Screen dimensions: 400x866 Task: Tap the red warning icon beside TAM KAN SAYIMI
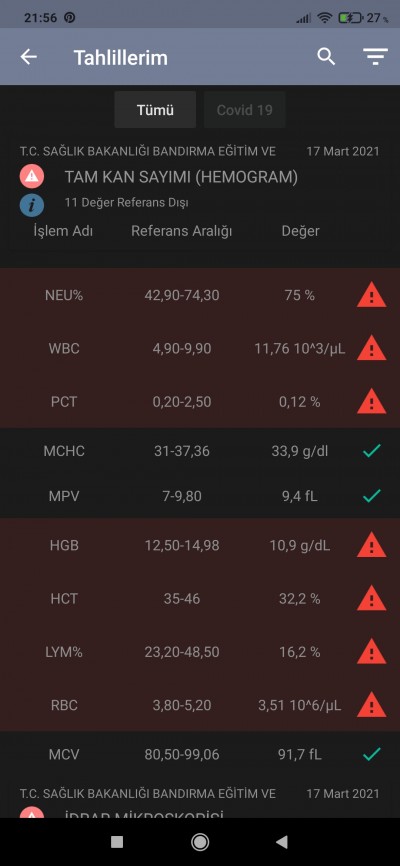[x=32, y=177]
